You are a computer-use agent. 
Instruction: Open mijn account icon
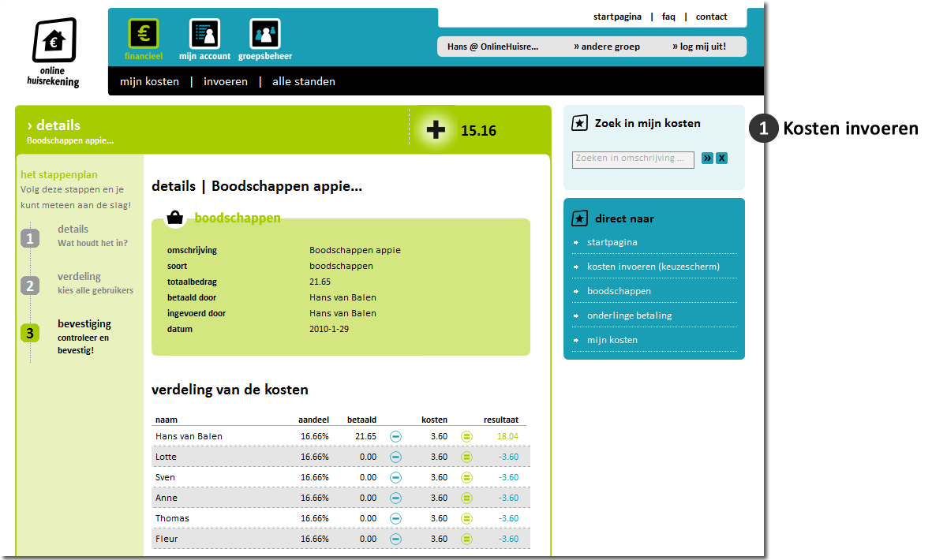[x=204, y=34]
